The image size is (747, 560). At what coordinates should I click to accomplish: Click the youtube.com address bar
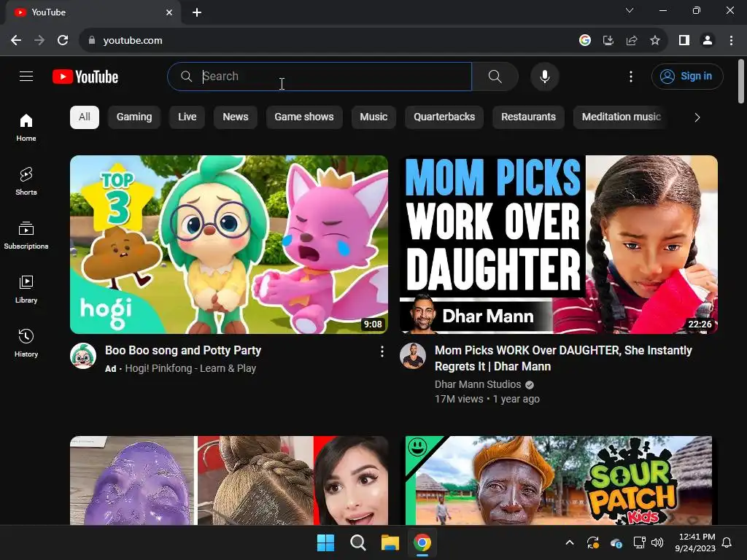(329, 41)
